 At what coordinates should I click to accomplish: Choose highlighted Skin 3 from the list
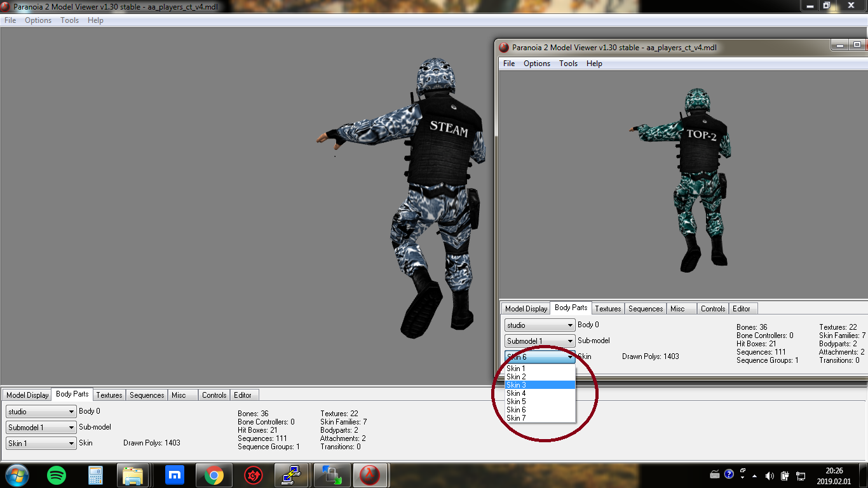[539, 385]
